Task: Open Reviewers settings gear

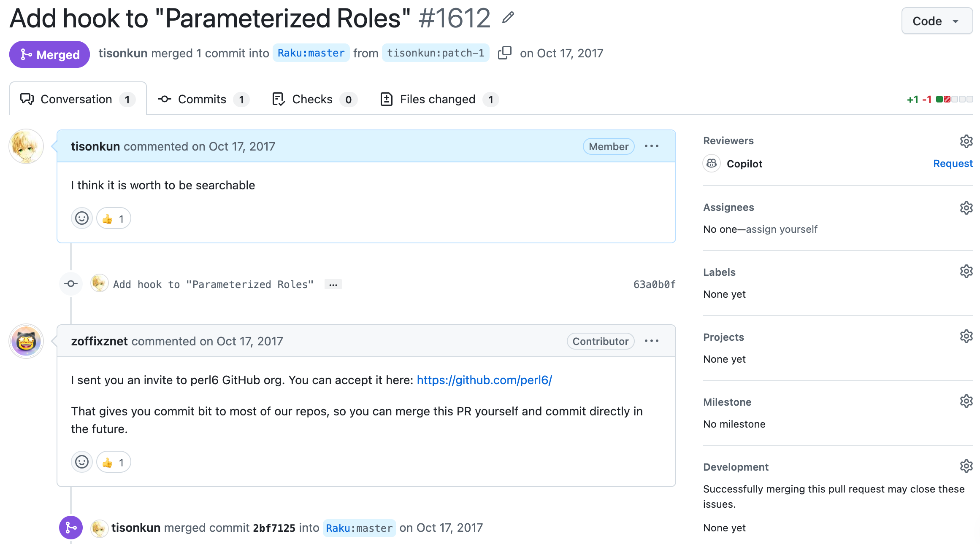Action: (x=966, y=141)
